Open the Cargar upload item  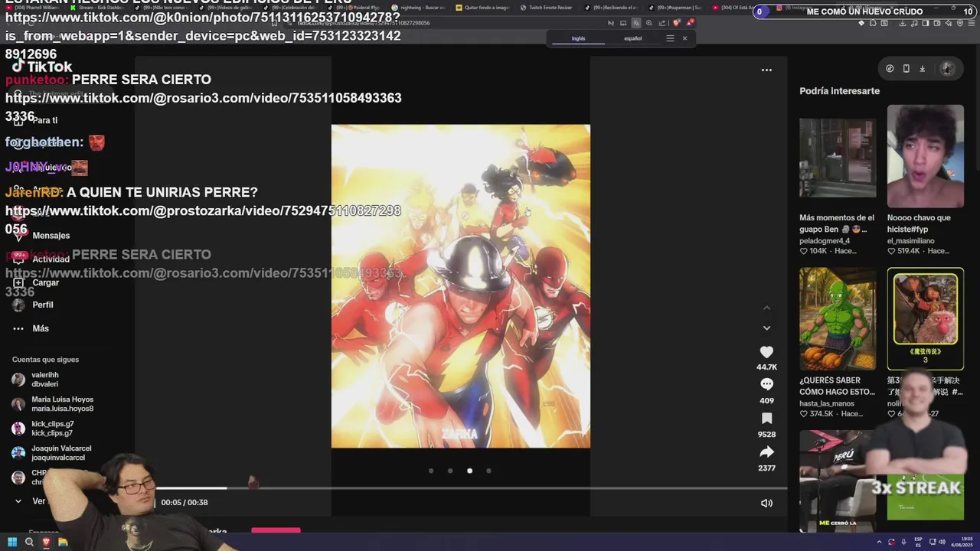click(36, 282)
